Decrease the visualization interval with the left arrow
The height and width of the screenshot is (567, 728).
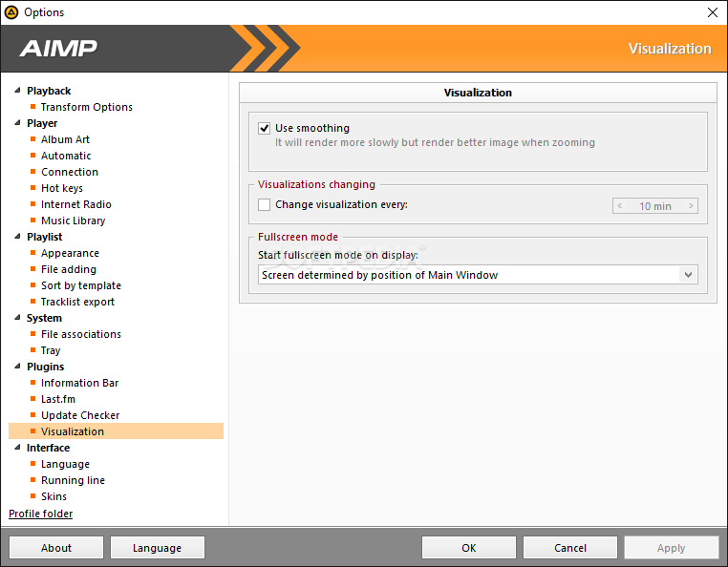620,205
